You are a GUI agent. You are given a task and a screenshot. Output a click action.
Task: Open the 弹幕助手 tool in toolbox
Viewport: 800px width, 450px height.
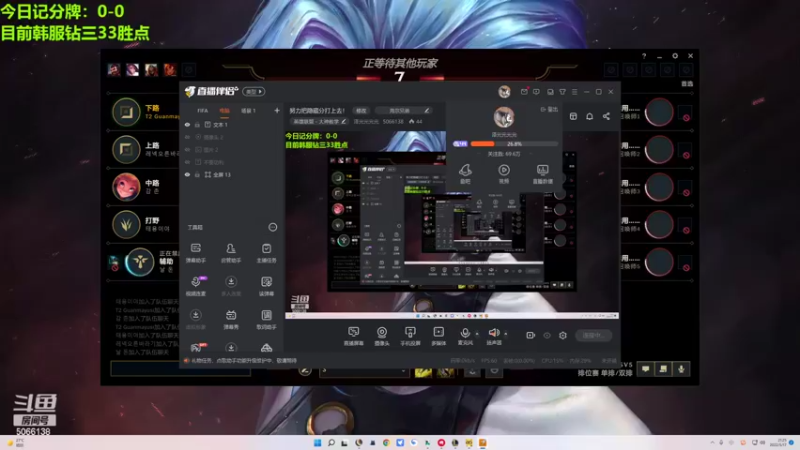coord(195,253)
